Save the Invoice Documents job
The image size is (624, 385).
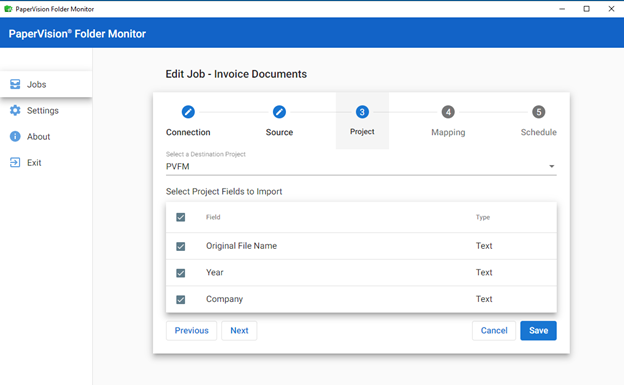(538, 330)
